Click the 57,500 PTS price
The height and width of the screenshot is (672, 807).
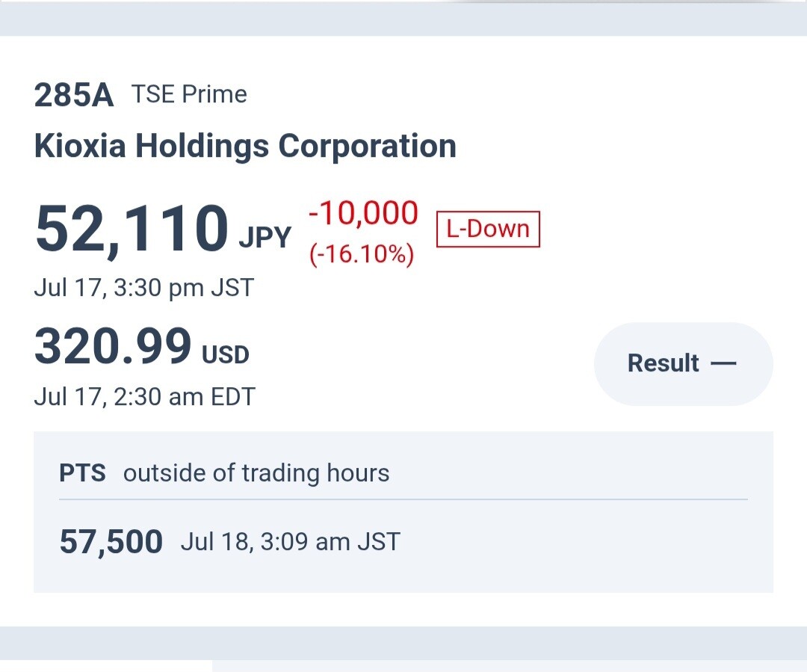tap(111, 542)
